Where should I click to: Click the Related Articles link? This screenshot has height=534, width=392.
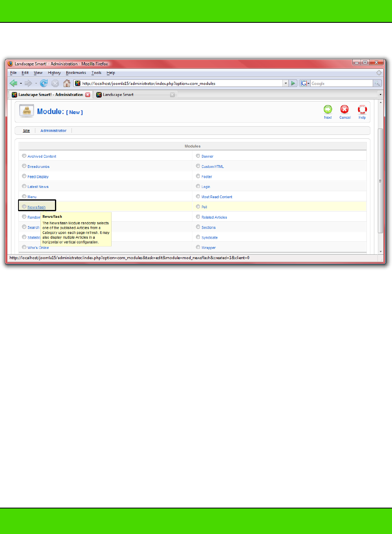pos(214,217)
